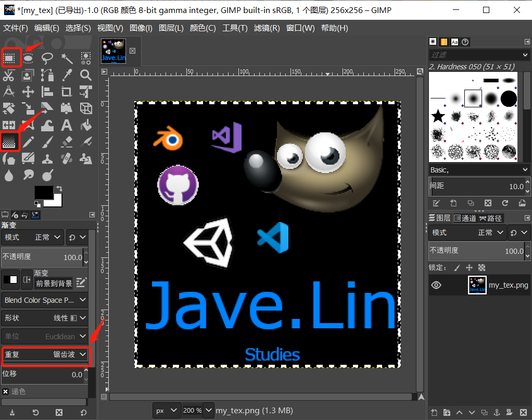
Task: Open the gradient editor edit button
Action: click(81, 282)
